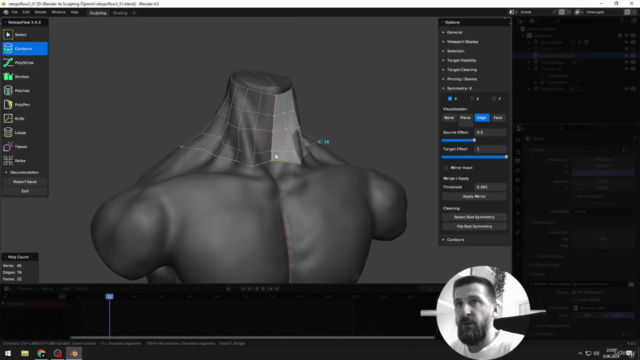The width and height of the screenshot is (640, 360).
Task: Set symmetry visualization to None
Action: pyautogui.click(x=449, y=118)
